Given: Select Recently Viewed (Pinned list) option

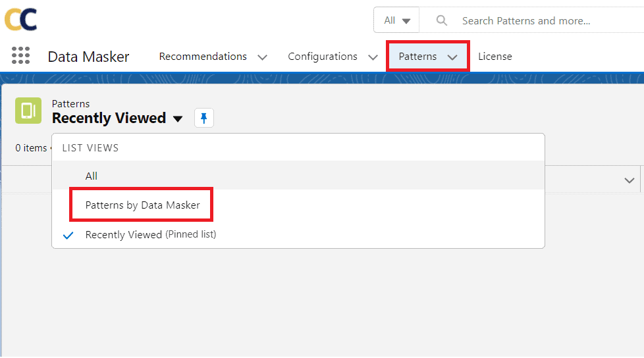Looking at the screenshot, I should click(x=151, y=235).
